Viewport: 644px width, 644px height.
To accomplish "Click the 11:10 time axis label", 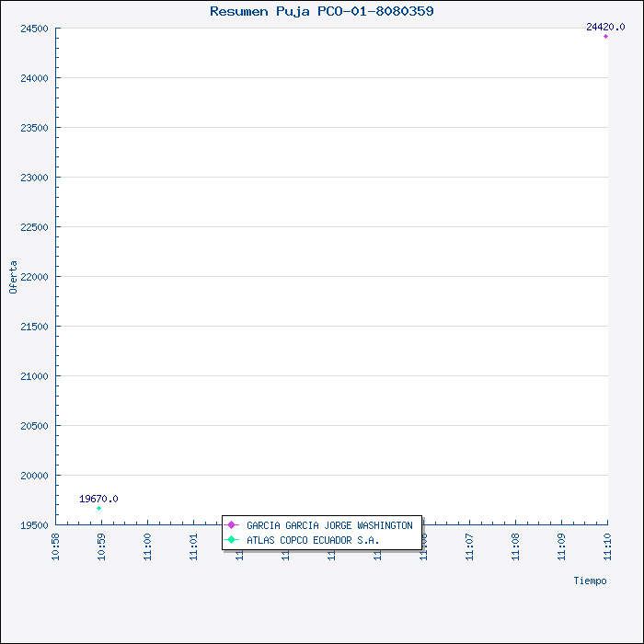I will [607, 545].
